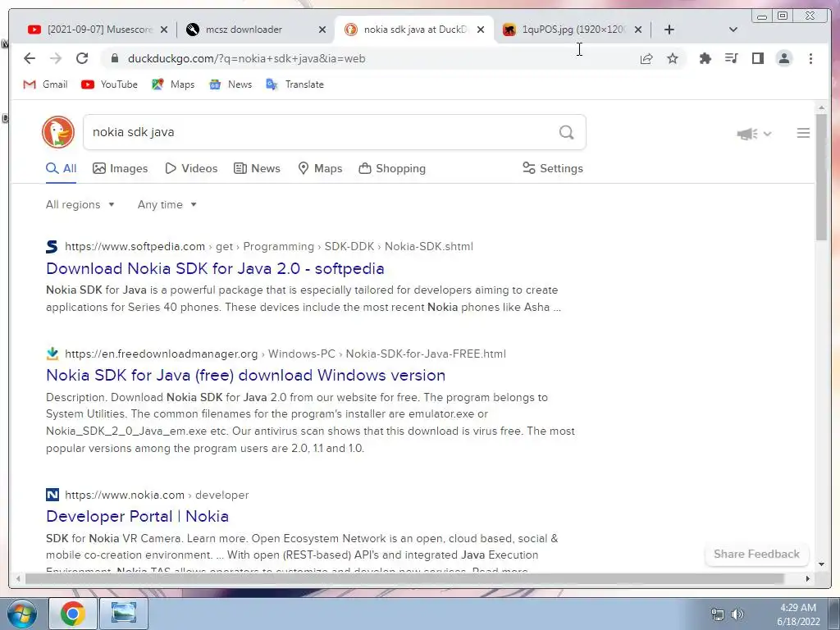This screenshot has width=840, height=630.
Task: Close the nokia sdk java tab
Action: 481,30
